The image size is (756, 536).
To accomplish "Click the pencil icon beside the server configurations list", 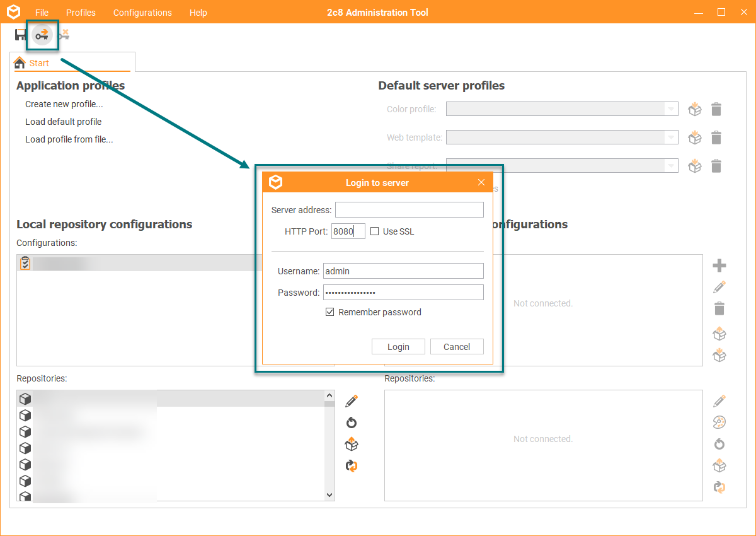I will (719, 287).
